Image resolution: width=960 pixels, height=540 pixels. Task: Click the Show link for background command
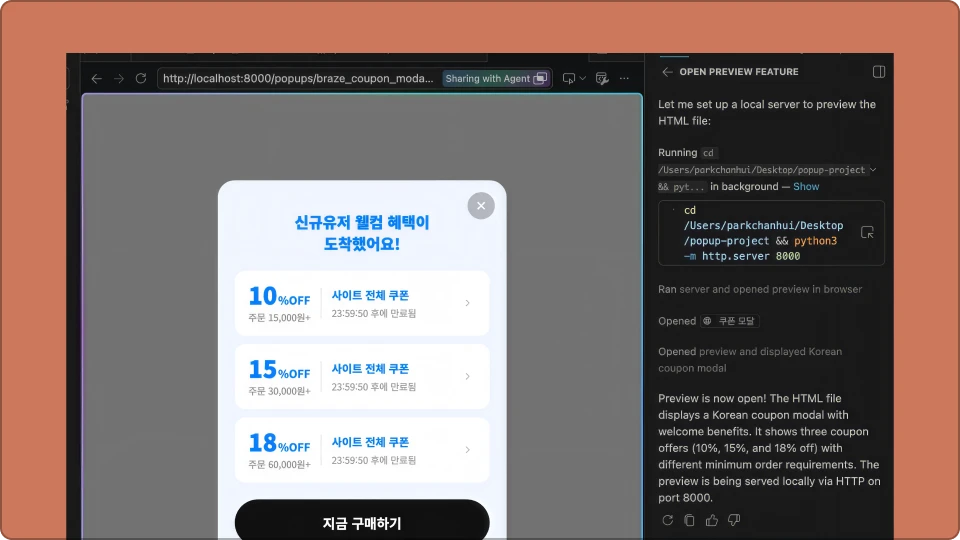pos(806,187)
